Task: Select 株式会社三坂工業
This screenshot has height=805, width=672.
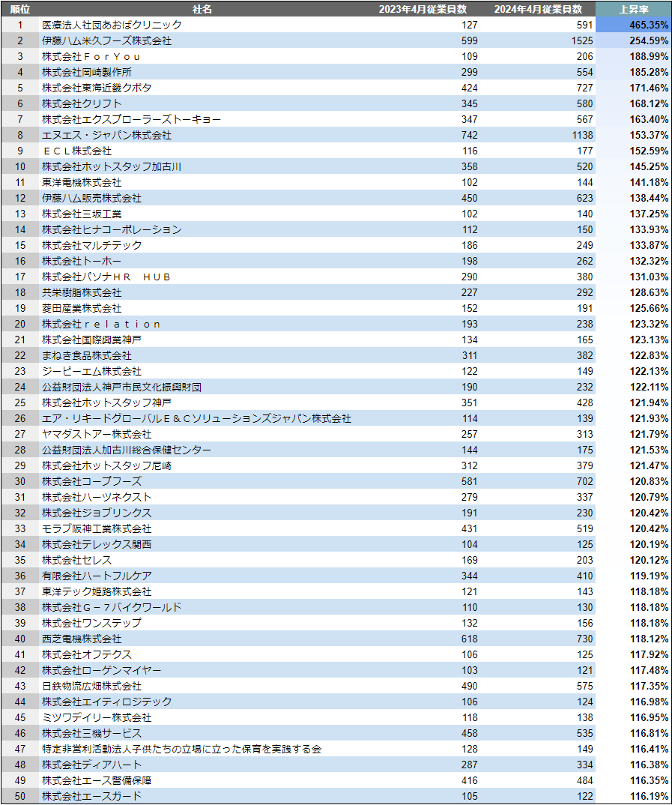Action: [x=82, y=214]
